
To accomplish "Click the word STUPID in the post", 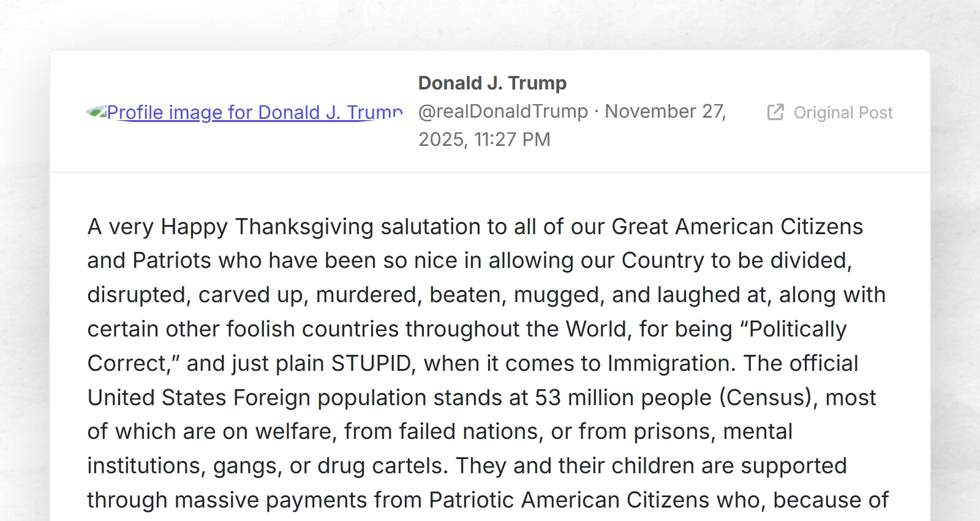I will coord(371,363).
